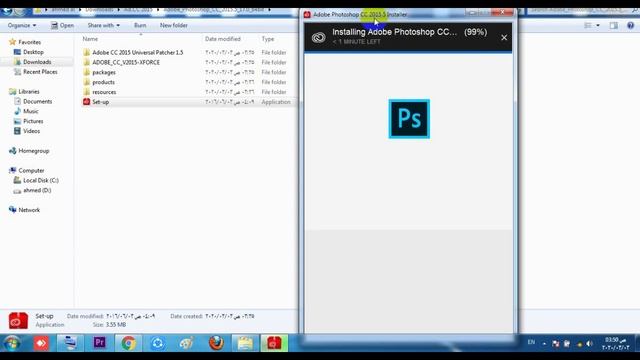640x360 pixels.
Task: Select Favorites in navigation pane
Action: 29,42
